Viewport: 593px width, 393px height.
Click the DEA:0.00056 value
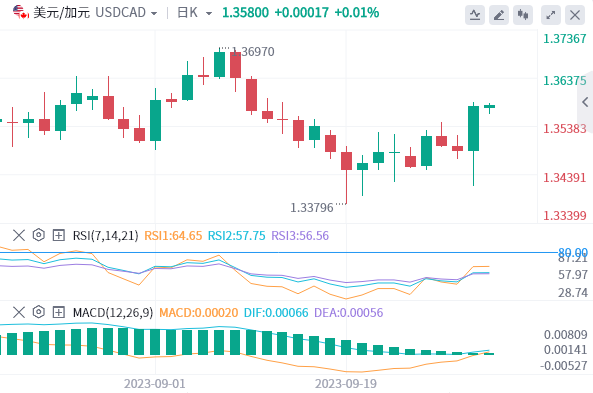pos(349,313)
